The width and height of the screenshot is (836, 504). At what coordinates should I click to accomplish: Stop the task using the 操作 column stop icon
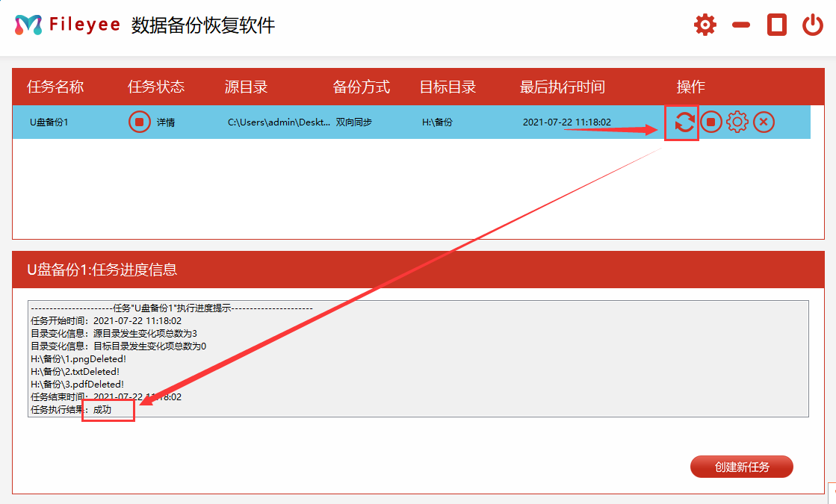pos(711,122)
